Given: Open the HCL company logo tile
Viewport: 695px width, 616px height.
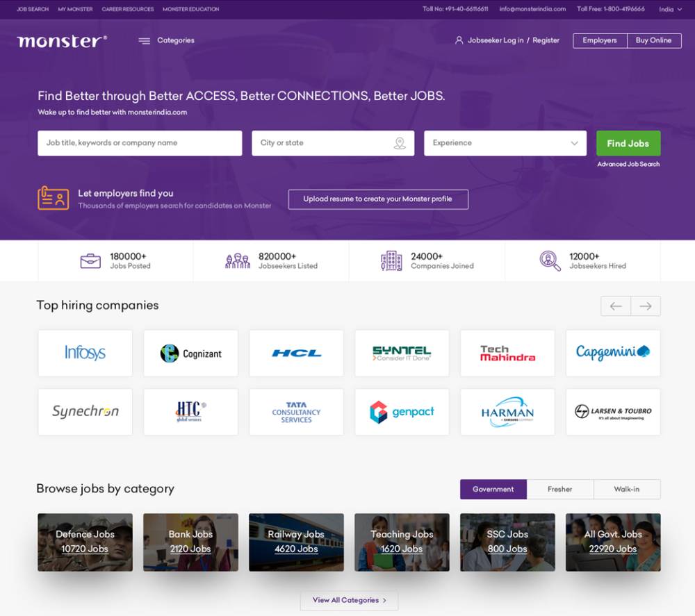Looking at the screenshot, I should [297, 353].
